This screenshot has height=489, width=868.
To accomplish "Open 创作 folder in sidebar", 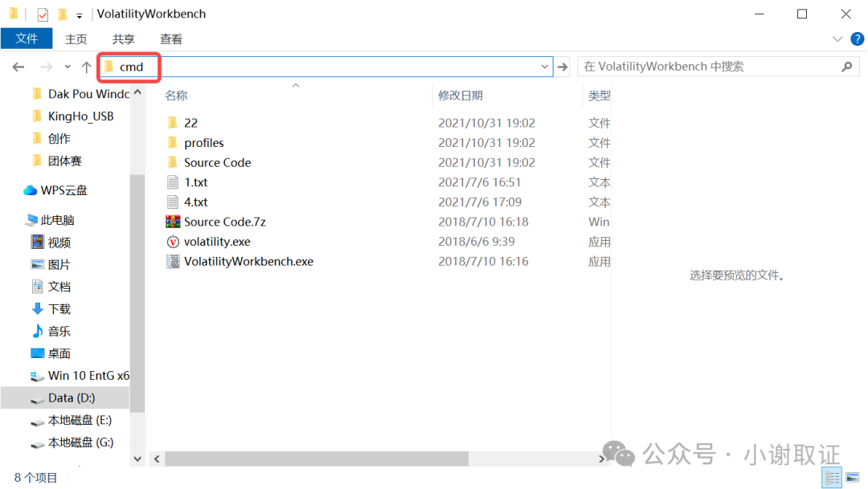I will tap(59, 138).
